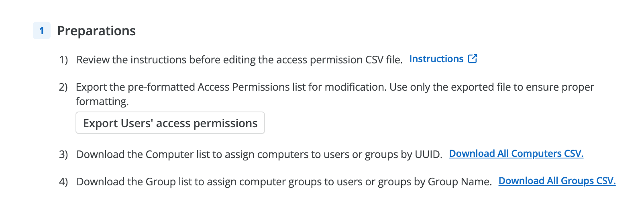The image size is (644, 211).
Task: Click the list marker "4)"
Action: pyautogui.click(x=63, y=182)
